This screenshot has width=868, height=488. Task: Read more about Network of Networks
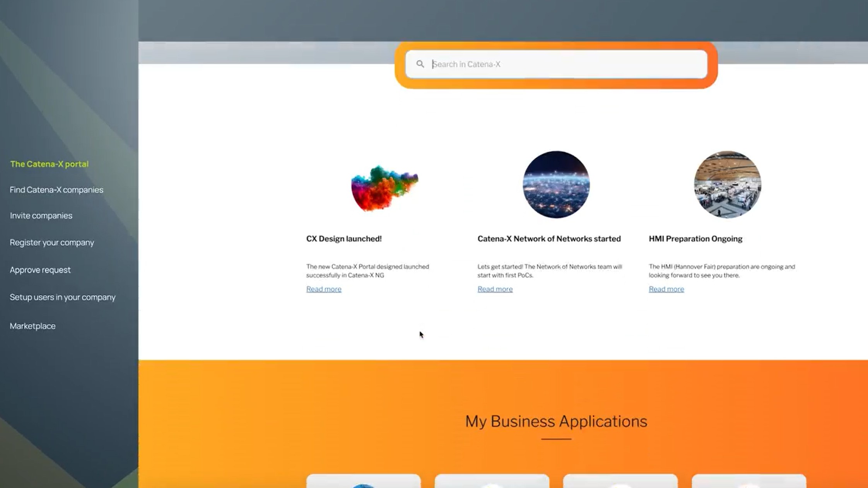click(495, 289)
